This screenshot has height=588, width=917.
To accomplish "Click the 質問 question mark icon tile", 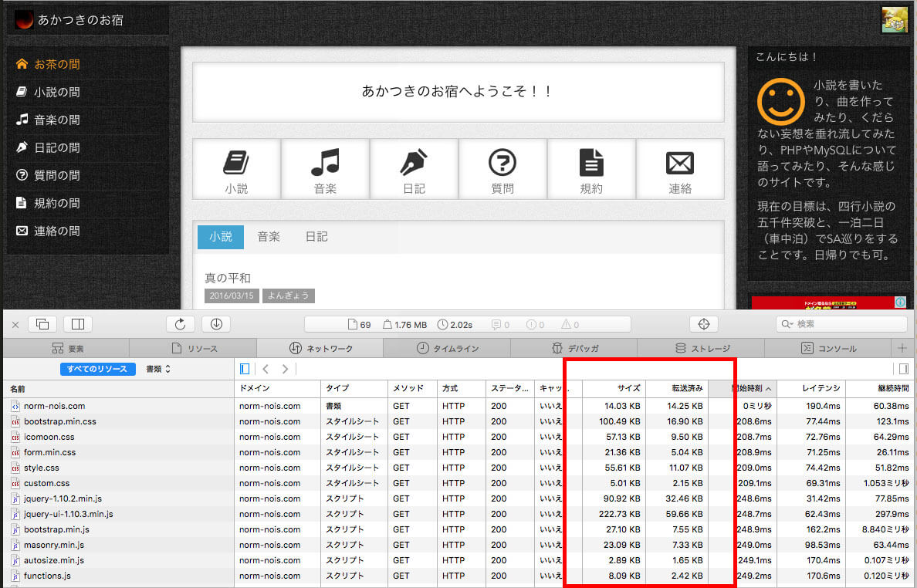I will tap(502, 169).
